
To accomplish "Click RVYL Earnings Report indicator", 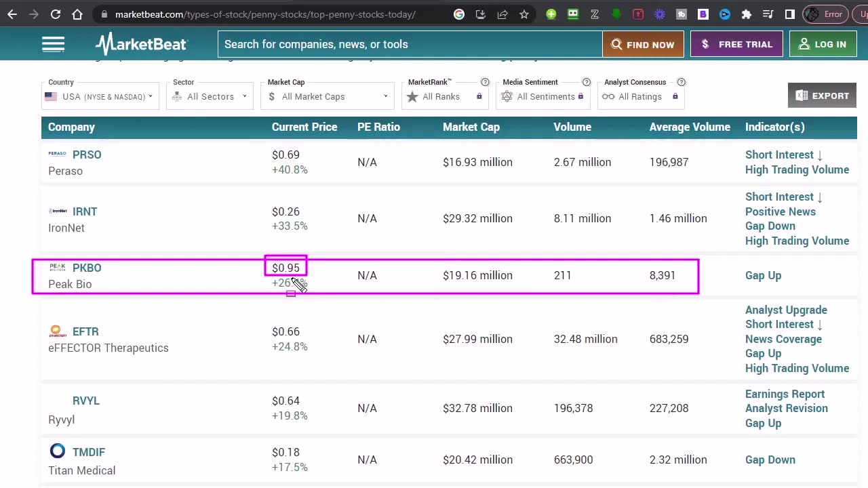I will point(785,394).
